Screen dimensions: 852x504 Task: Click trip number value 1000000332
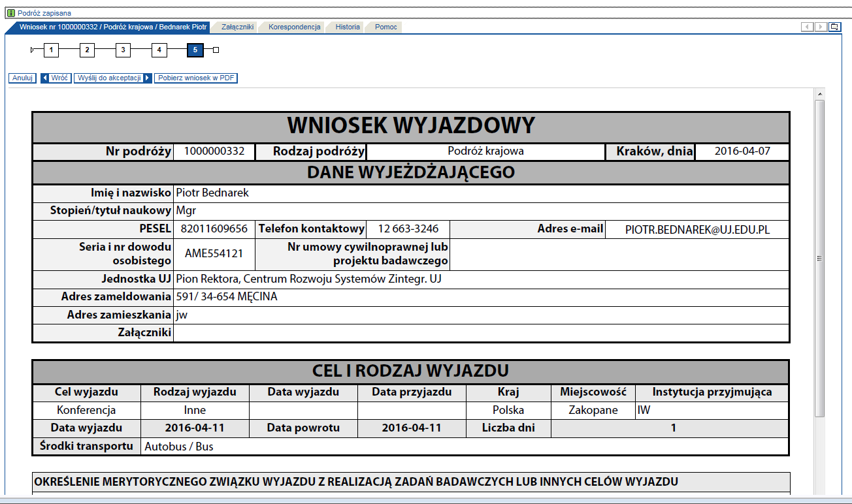(214, 151)
